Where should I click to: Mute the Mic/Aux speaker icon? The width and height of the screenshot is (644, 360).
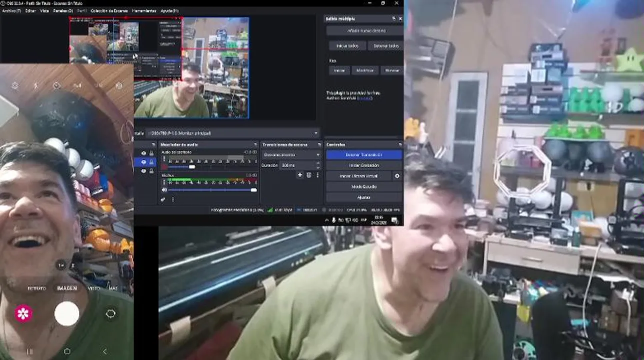164,190
